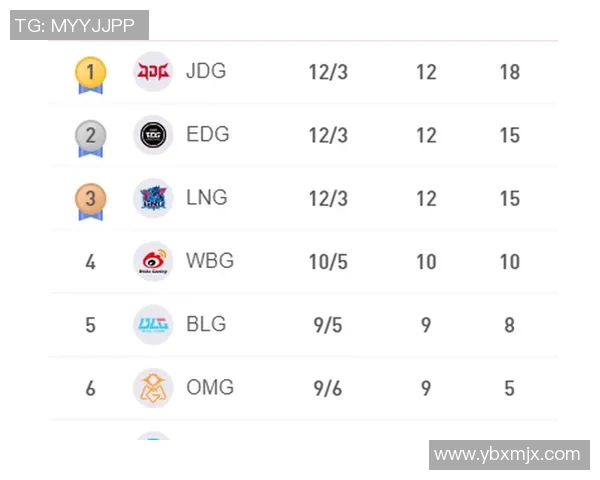Open the EDG team name
The image size is (600, 480).
(x=207, y=134)
